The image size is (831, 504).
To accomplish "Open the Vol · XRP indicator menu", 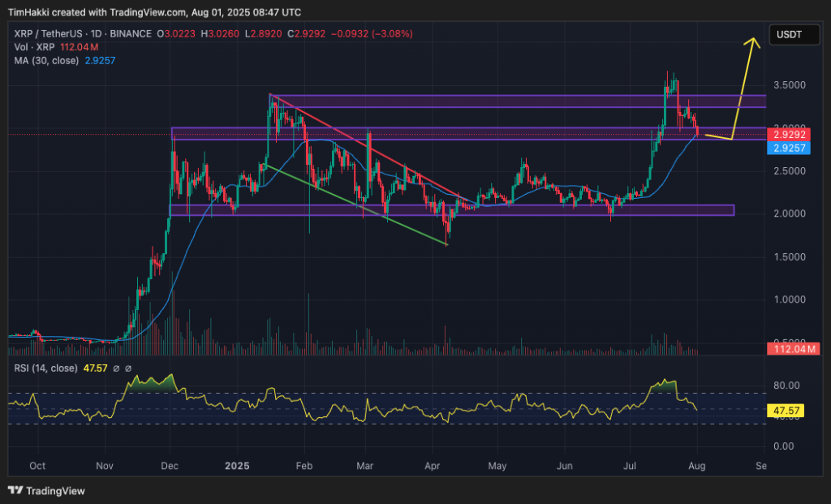I will tap(37, 46).
